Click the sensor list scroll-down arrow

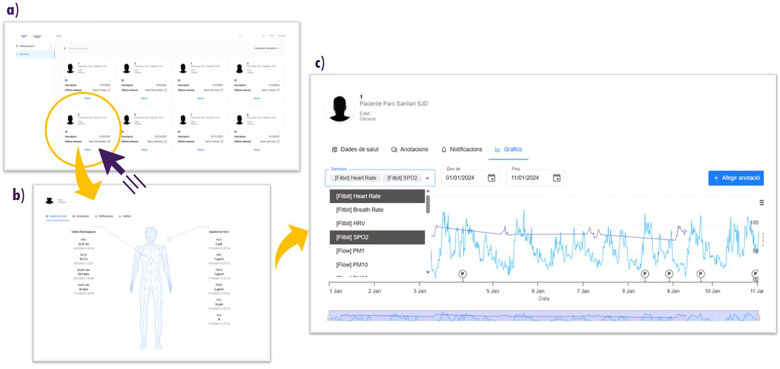click(x=428, y=273)
